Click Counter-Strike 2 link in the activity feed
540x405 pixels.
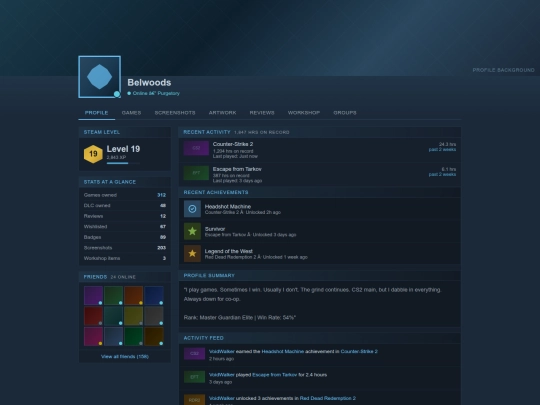(359, 352)
